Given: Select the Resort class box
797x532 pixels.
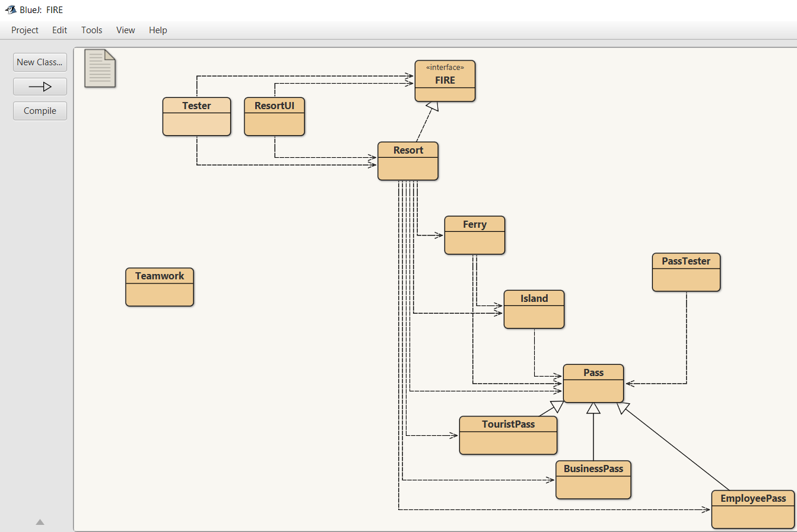Looking at the screenshot, I should [x=408, y=161].
